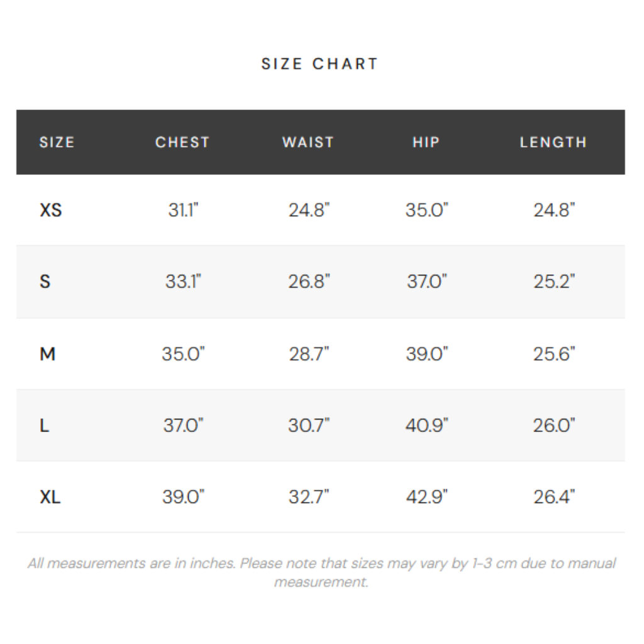Click XL chest value 39.0"

point(183,497)
